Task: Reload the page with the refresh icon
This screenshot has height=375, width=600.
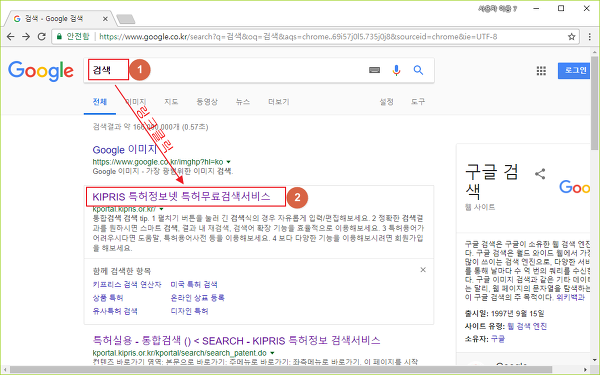Action: click(41, 36)
